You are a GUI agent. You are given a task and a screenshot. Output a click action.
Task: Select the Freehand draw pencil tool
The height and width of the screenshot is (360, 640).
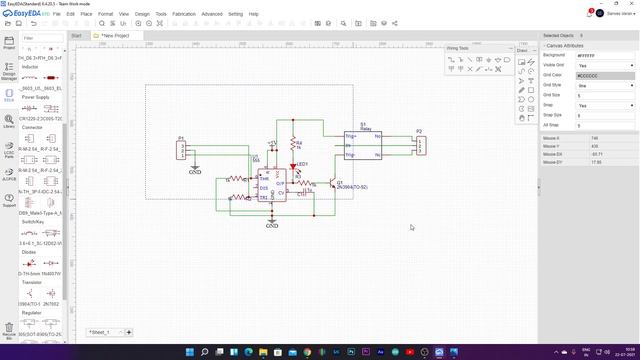click(x=521, y=90)
